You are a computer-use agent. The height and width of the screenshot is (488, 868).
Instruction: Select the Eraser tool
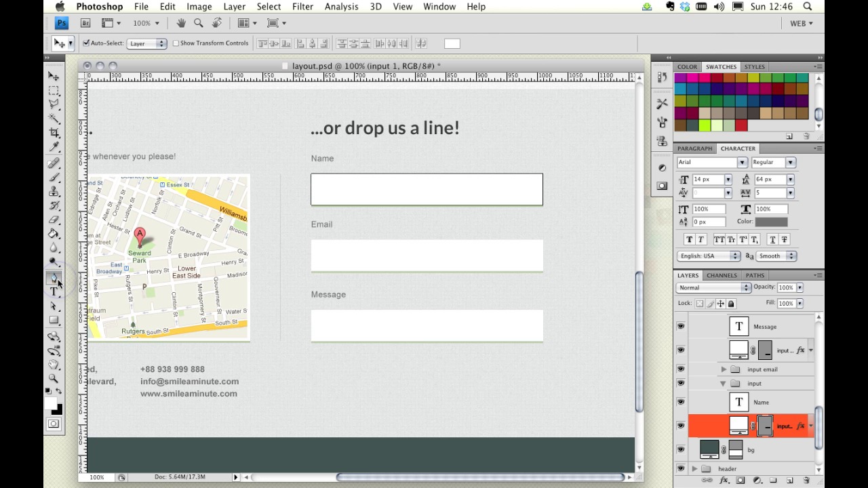(54, 220)
